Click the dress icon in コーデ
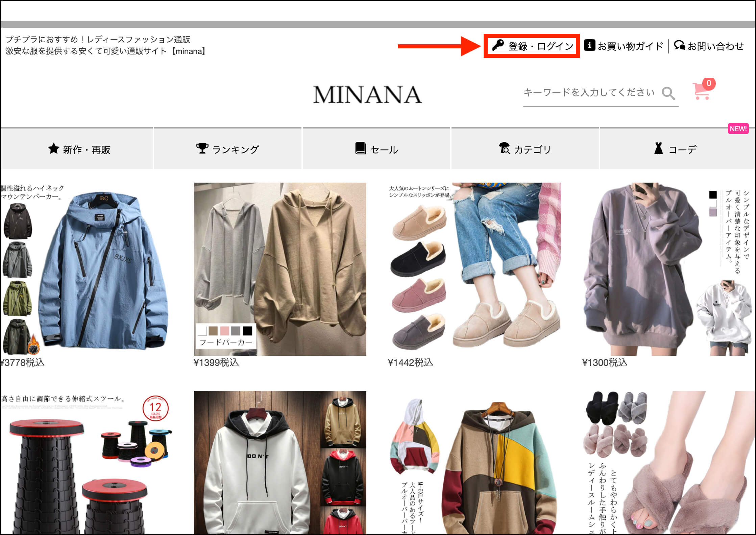Screen dimensions: 756x535 (x=658, y=148)
